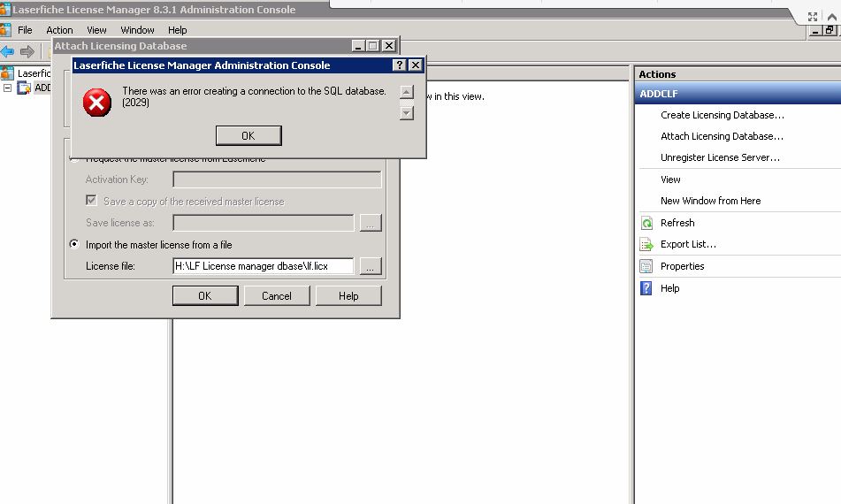841x504 pixels.
Task: Click the Properties icon in Actions pane
Action: (646, 266)
